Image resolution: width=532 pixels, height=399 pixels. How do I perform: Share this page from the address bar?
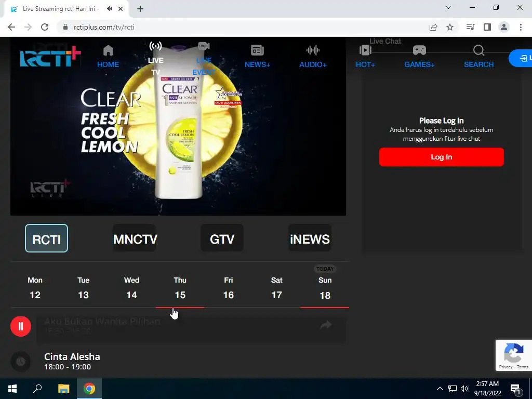(x=433, y=27)
